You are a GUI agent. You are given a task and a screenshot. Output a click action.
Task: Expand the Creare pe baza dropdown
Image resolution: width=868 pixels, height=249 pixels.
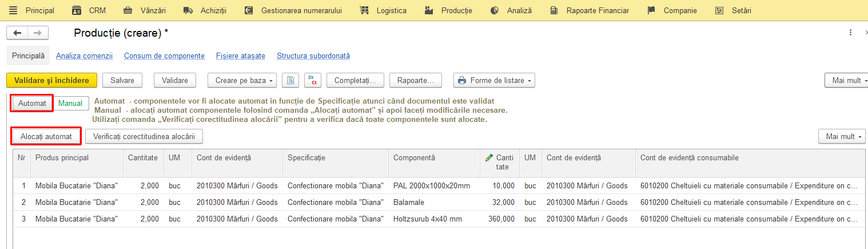(x=242, y=81)
